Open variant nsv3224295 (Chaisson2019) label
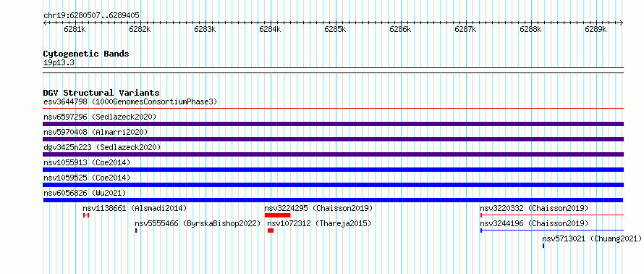 (x=318, y=208)
